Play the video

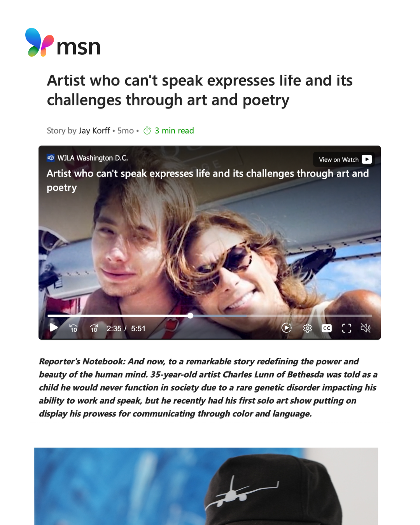click(x=54, y=328)
